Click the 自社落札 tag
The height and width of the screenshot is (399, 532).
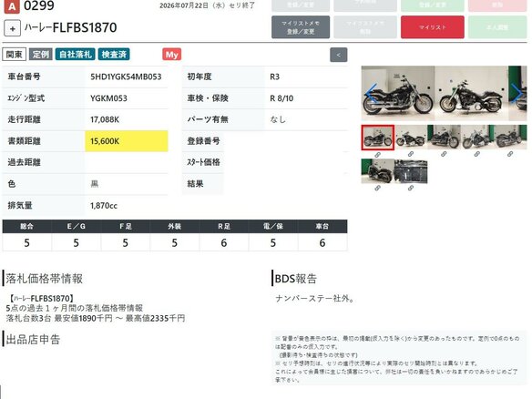click(76, 55)
